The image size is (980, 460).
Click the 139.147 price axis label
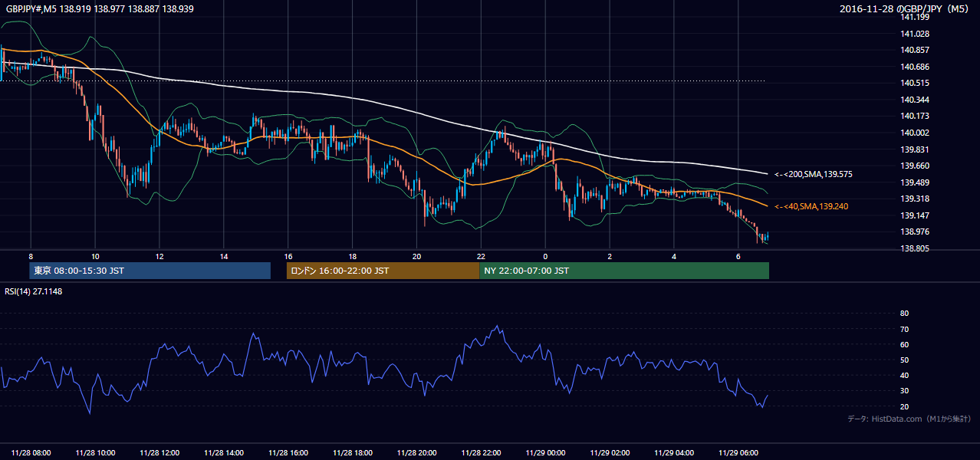[915, 215]
